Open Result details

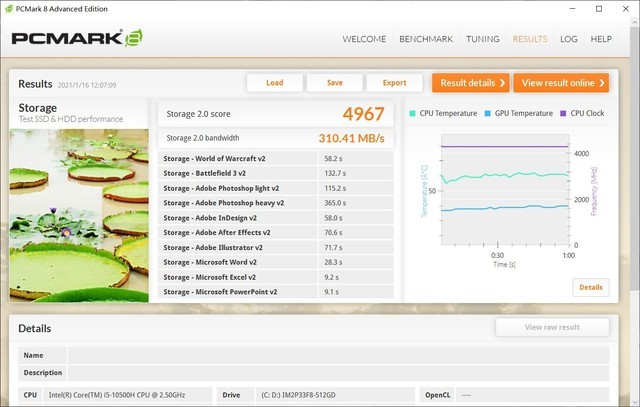(x=471, y=83)
